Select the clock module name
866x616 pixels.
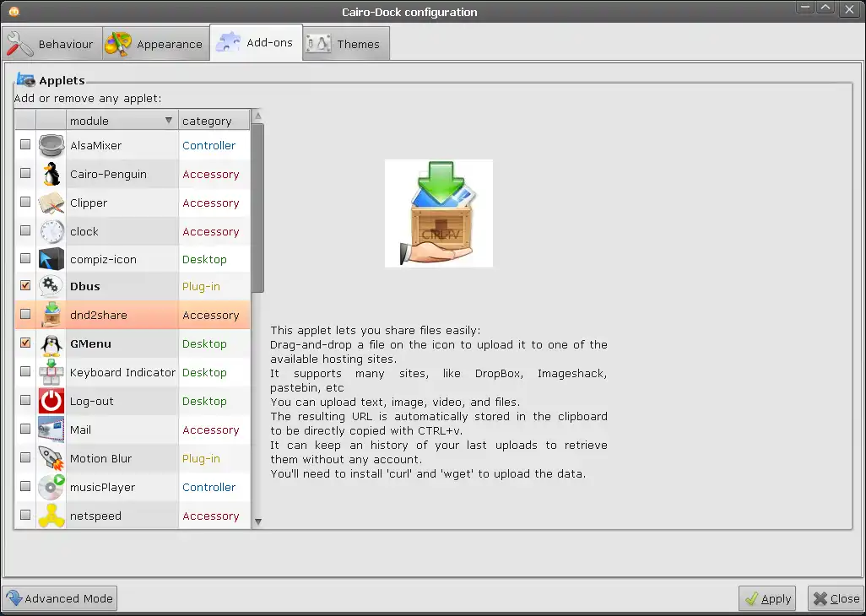[84, 232]
